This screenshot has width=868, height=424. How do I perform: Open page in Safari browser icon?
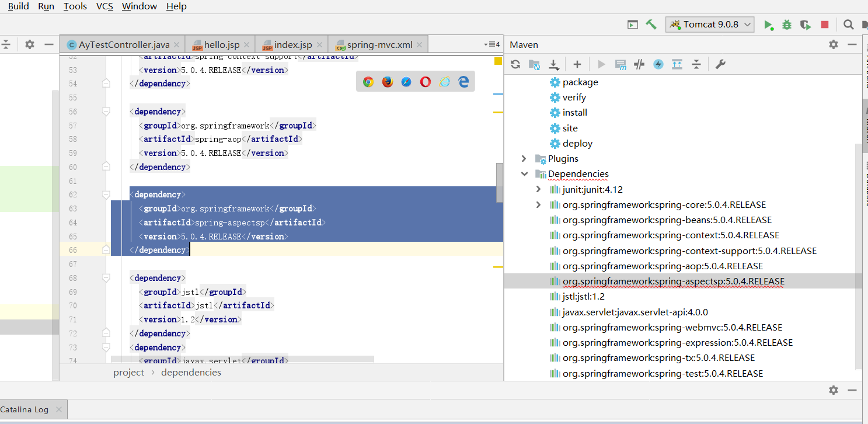tap(406, 82)
